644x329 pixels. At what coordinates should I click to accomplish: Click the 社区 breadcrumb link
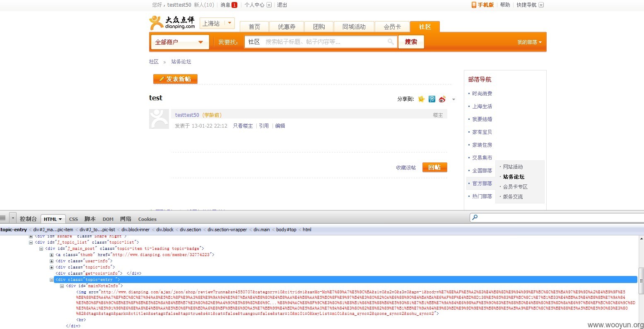pos(154,62)
